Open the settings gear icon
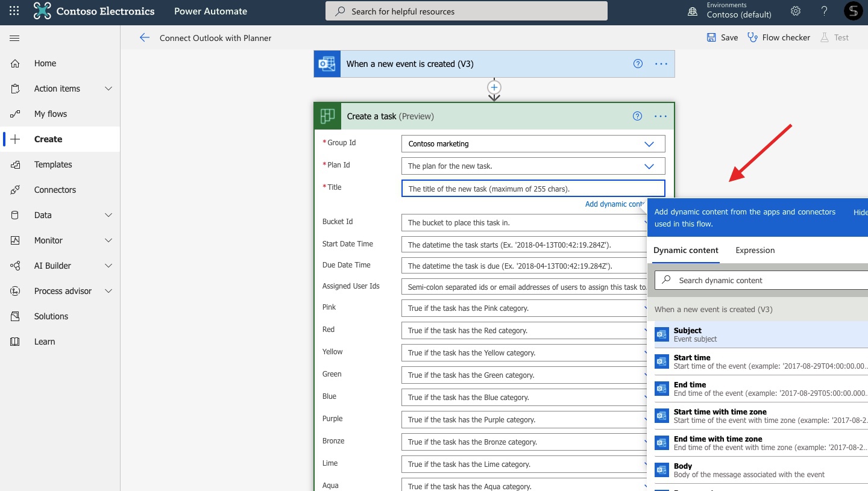The image size is (868, 491). [796, 11]
